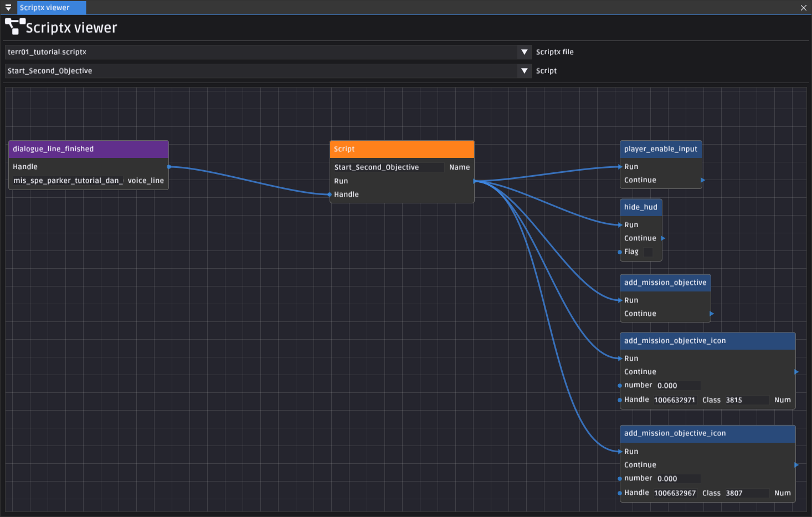812x517 pixels.
Task: Click Run input pin on hide_hud node
Action: (x=620, y=225)
